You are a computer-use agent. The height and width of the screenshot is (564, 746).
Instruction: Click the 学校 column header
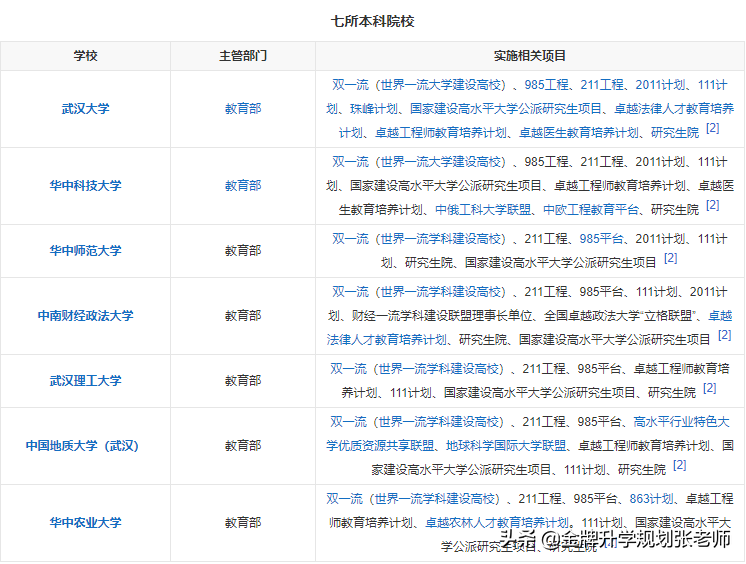86,56
